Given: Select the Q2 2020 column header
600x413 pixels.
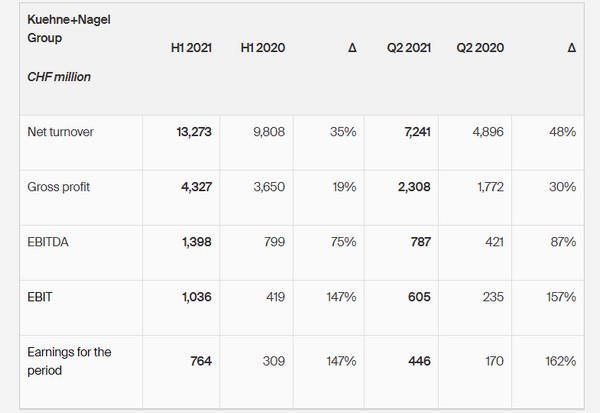Looking at the screenshot, I should point(480,48).
